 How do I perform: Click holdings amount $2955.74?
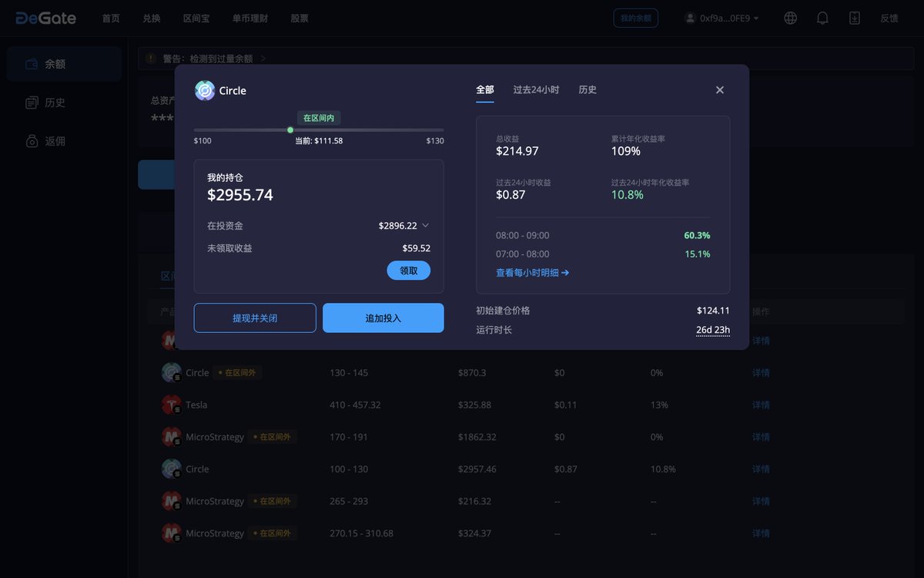240,195
